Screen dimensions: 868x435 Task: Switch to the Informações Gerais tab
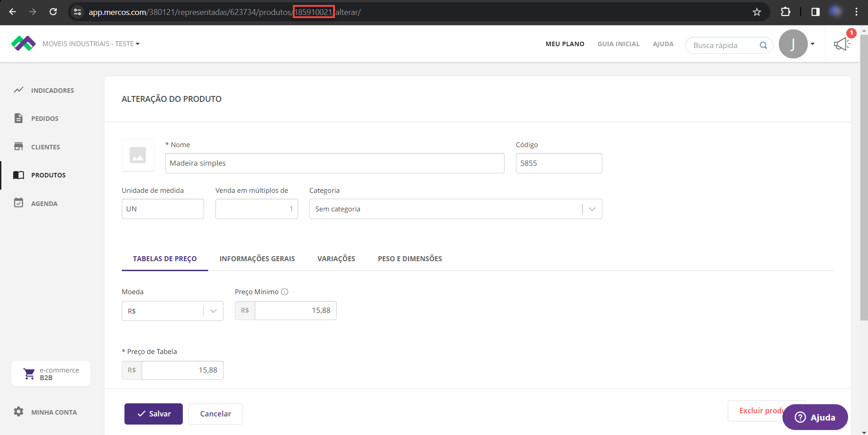click(257, 259)
